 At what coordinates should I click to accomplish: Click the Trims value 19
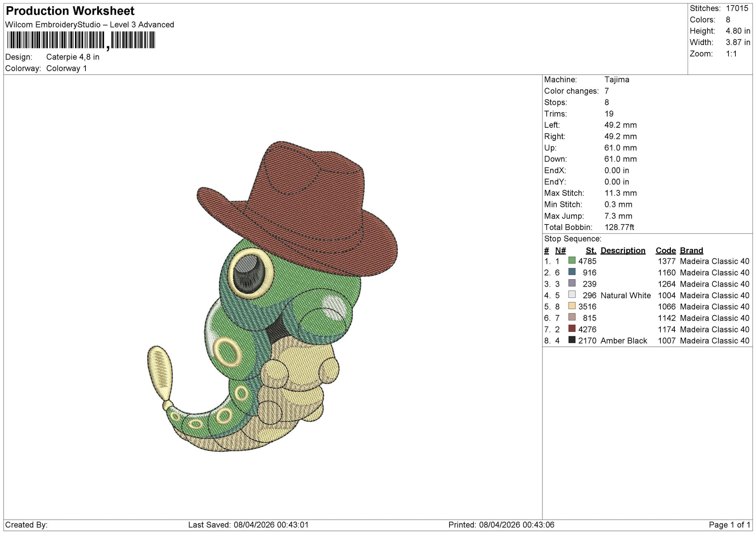point(609,114)
